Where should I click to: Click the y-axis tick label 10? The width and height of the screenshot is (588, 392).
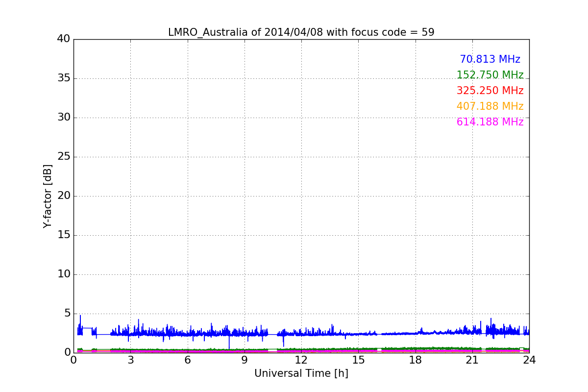64,274
